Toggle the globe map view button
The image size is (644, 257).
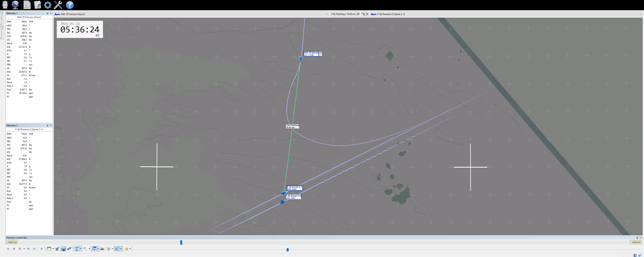point(63,249)
